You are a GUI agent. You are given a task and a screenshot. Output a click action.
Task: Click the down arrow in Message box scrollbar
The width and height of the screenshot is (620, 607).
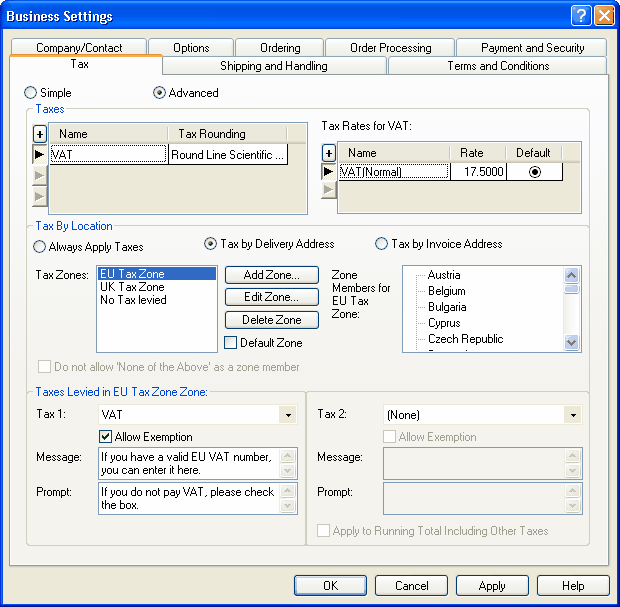pos(289,471)
